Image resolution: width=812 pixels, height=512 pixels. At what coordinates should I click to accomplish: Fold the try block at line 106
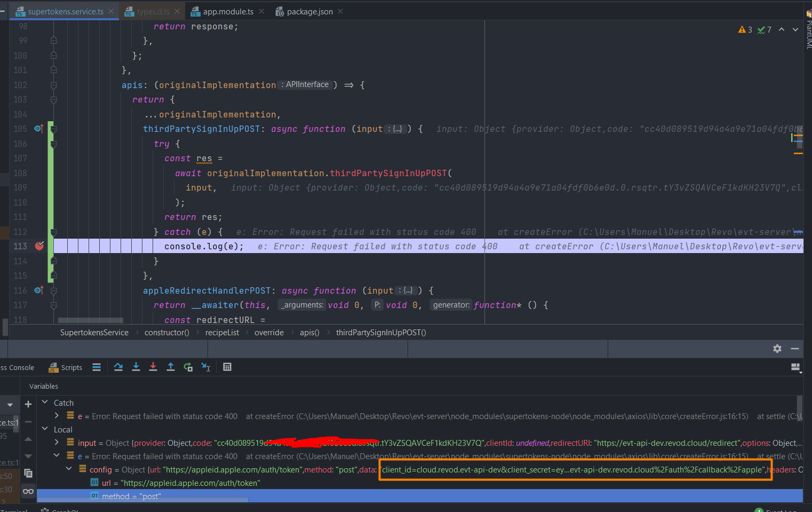point(53,144)
